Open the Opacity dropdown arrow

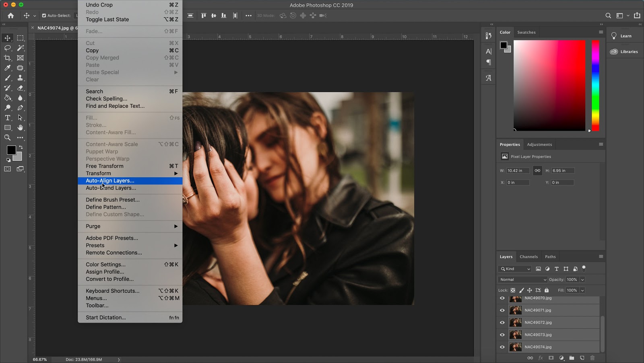pyautogui.click(x=582, y=279)
